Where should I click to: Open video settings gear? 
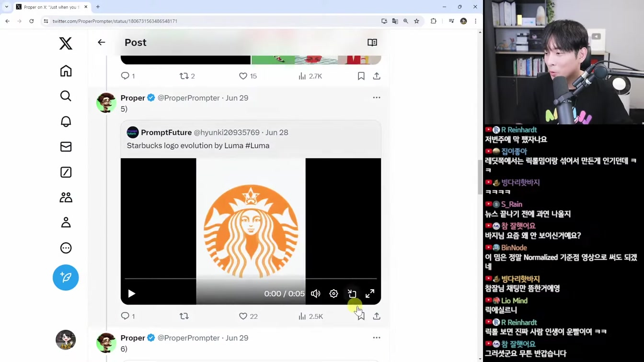[x=333, y=294]
